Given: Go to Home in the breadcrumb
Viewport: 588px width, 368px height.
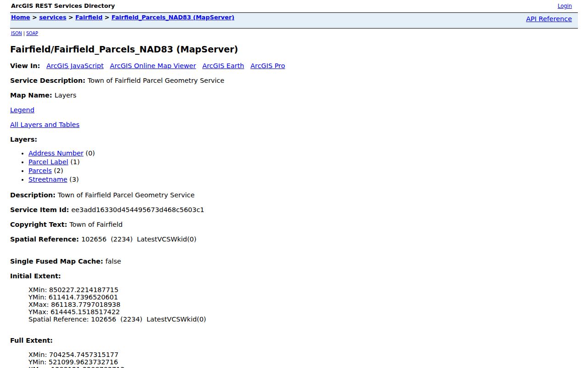Looking at the screenshot, I should [x=21, y=17].
